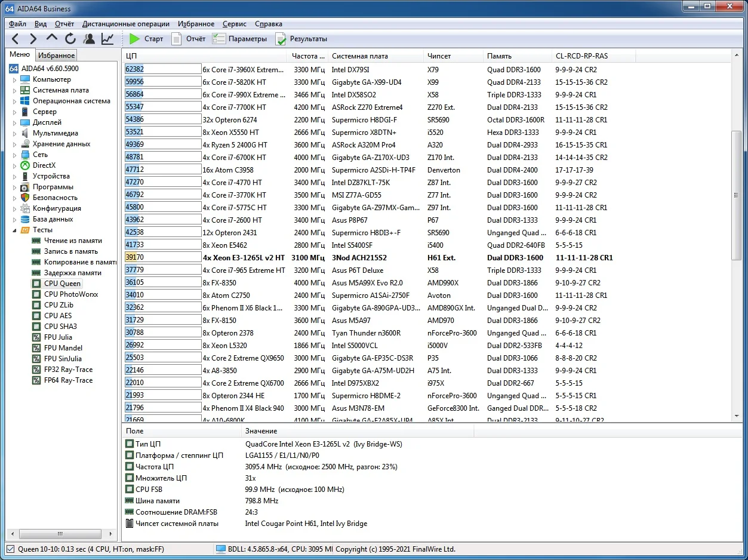Select the FPU Julia test
Viewport: 748px width, 560px height.
point(58,337)
